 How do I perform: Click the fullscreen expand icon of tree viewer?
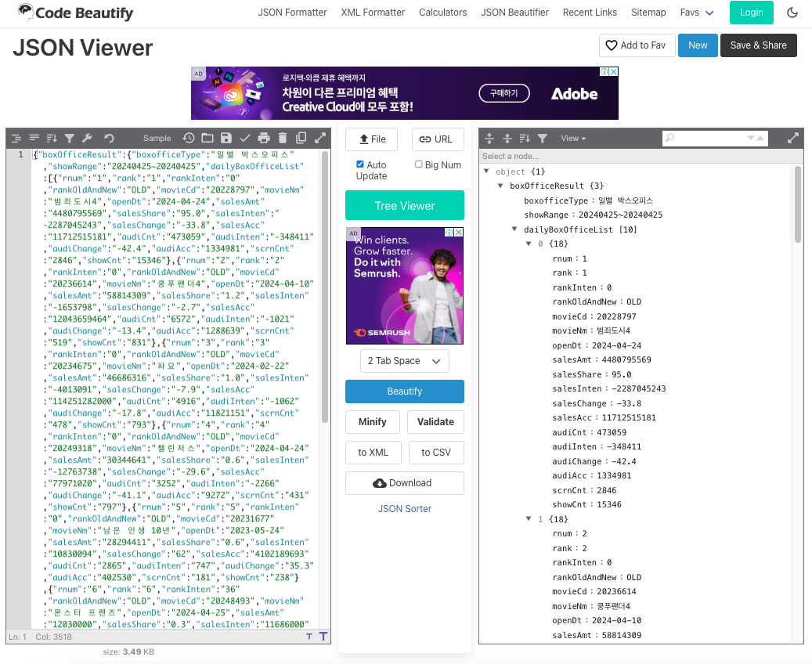793,138
